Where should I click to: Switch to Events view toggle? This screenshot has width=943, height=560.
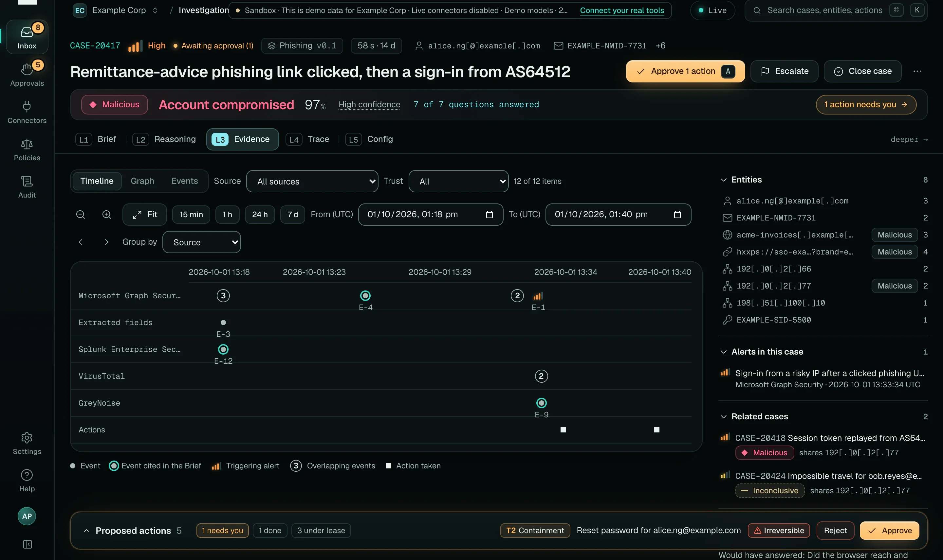pos(185,181)
